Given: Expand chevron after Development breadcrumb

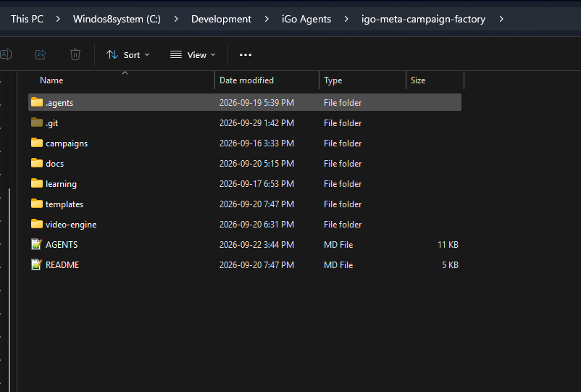Looking at the screenshot, I should tap(267, 19).
